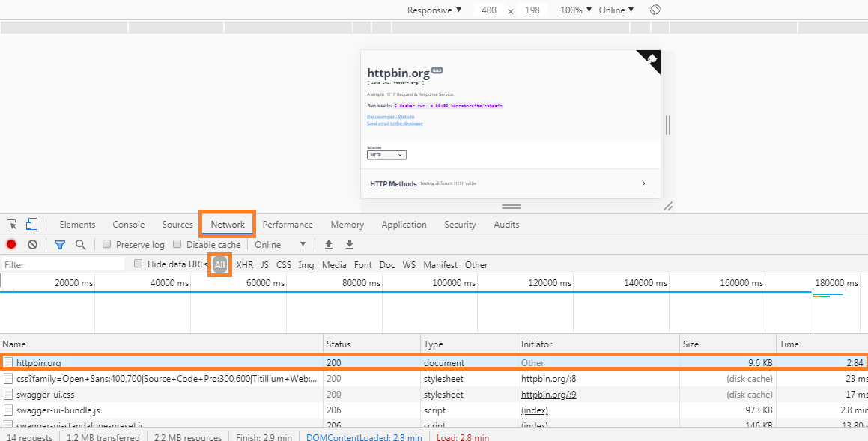Clear the network log icon
The height and width of the screenshot is (441, 868).
point(33,244)
